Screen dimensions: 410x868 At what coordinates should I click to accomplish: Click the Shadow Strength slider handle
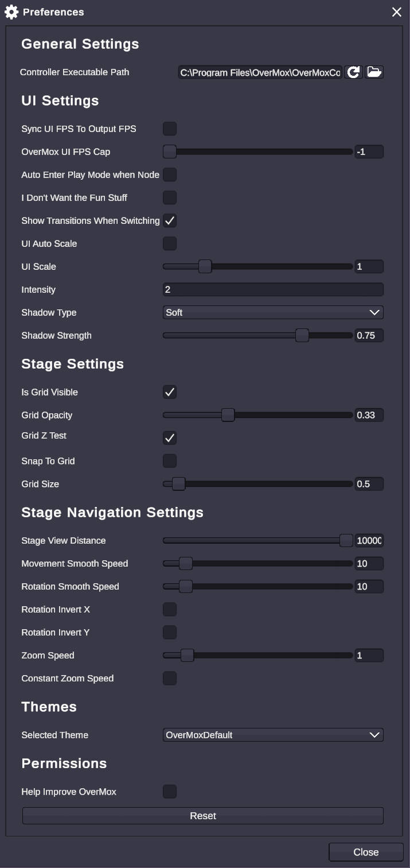coord(302,335)
